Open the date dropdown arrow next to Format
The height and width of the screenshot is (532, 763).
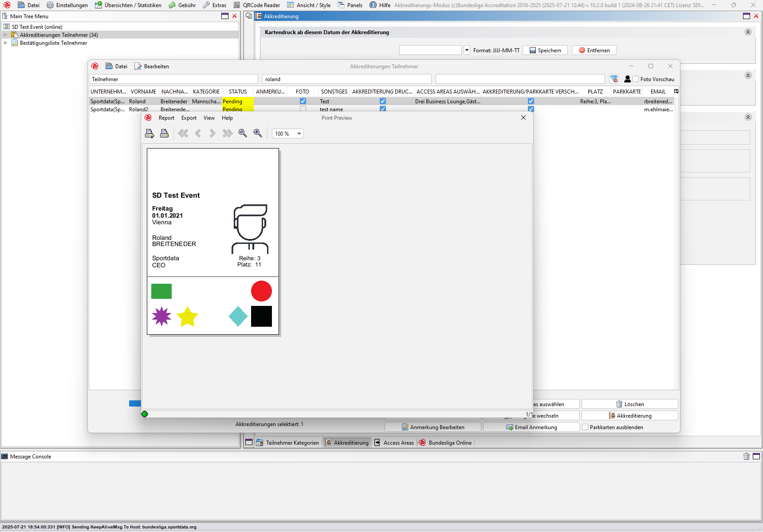[467, 50]
